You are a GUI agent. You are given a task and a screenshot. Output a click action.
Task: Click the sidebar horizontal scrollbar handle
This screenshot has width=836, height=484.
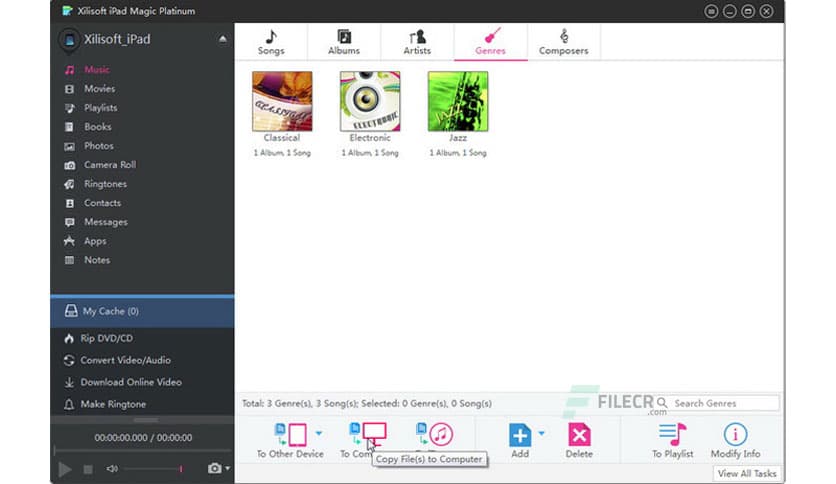point(146,421)
